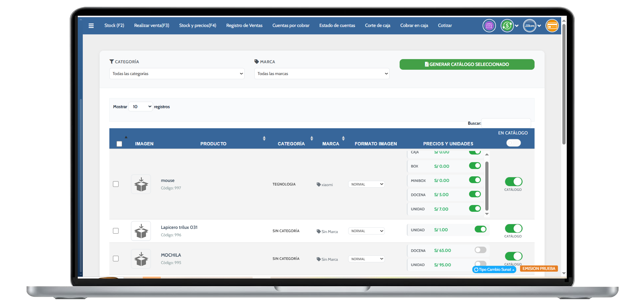This screenshot has height=301, width=644.
Task: Open Registro de Ventas
Action: click(244, 25)
